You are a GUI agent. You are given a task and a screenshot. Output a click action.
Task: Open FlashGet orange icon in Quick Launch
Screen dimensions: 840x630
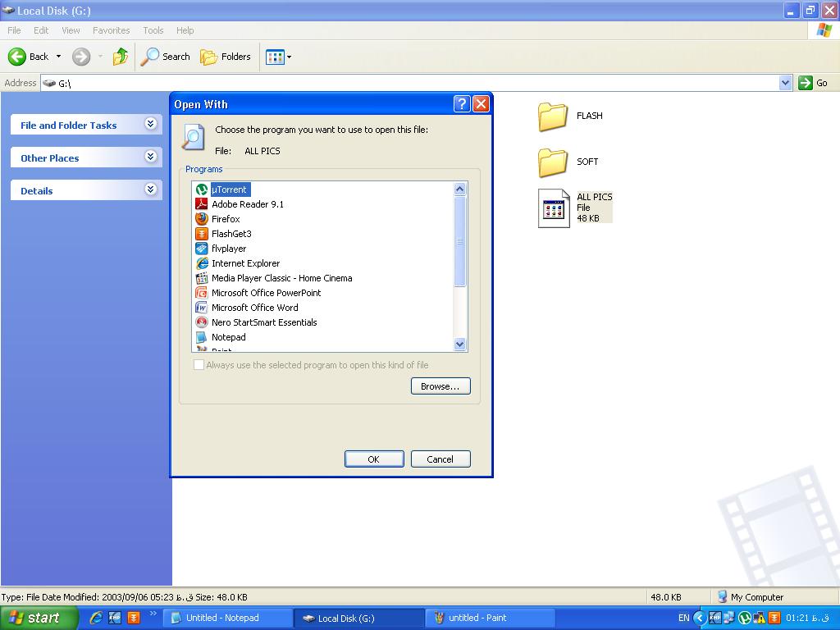(x=134, y=618)
